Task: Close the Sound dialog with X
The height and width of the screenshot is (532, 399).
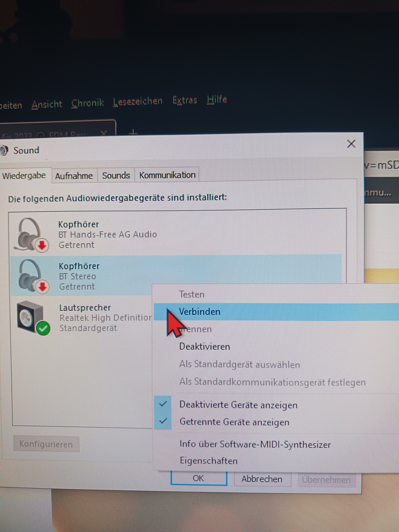Action: click(351, 144)
